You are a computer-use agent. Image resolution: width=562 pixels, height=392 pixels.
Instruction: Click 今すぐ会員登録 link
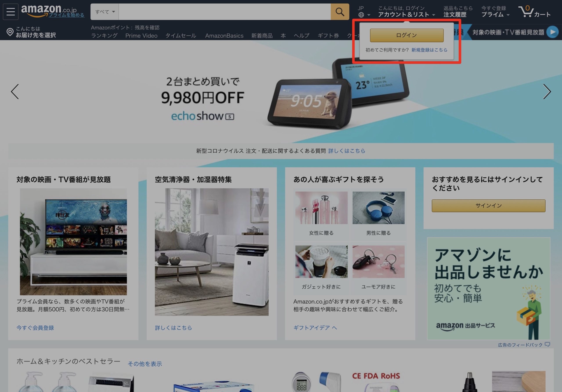pyautogui.click(x=35, y=328)
